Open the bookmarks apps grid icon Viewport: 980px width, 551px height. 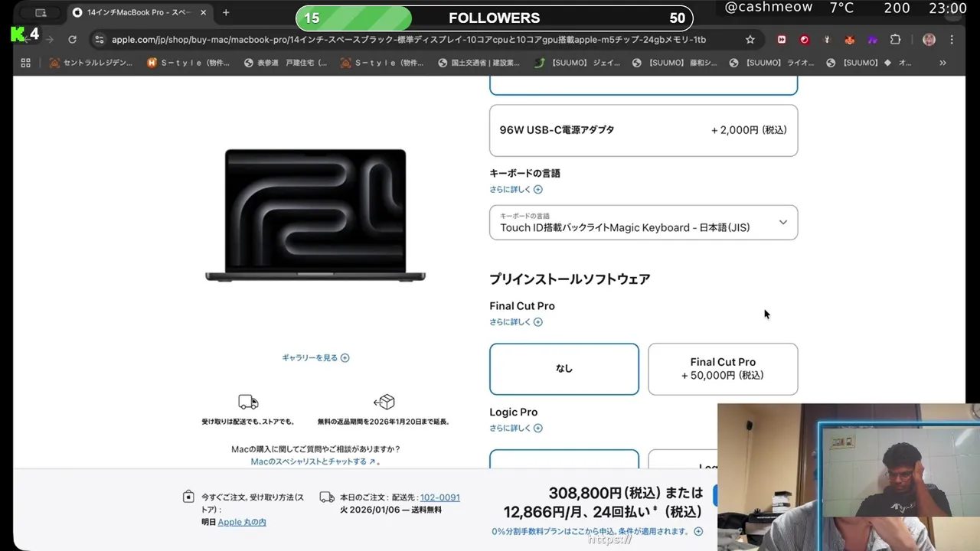pos(25,63)
